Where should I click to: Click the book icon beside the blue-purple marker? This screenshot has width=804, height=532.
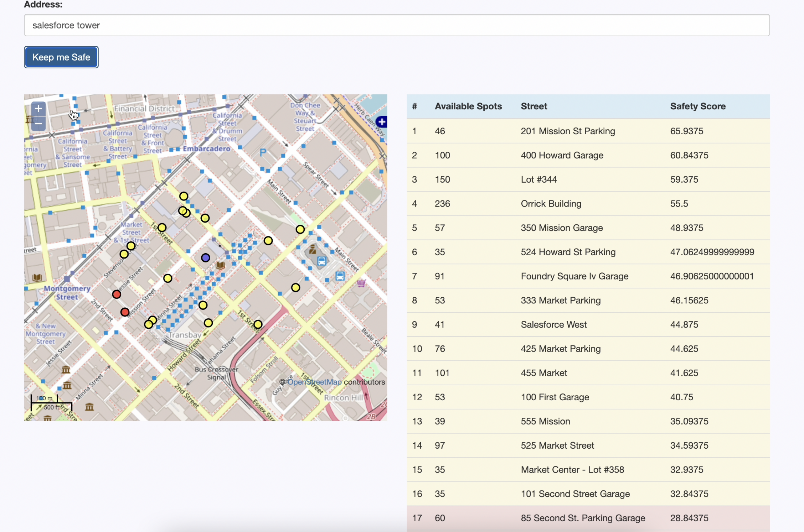pyautogui.click(x=220, y=265)
